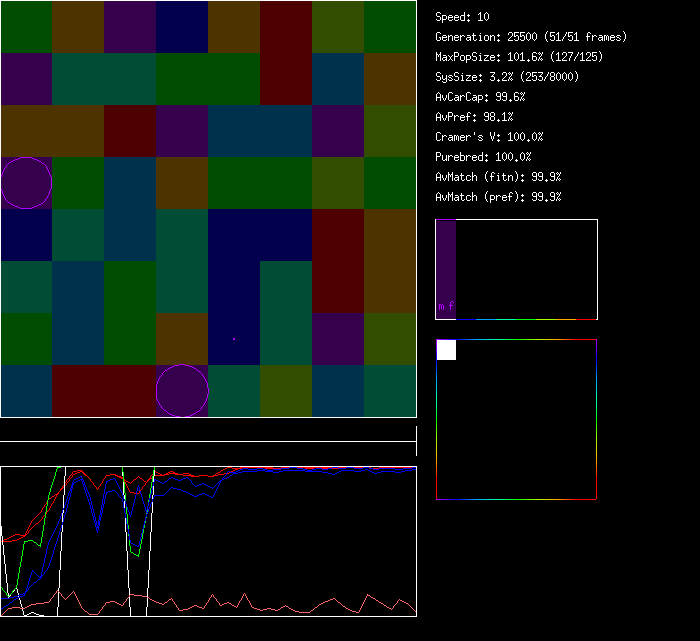Select the SysSize statistic line
700x641 pixels.
click(x=506, y=77)
